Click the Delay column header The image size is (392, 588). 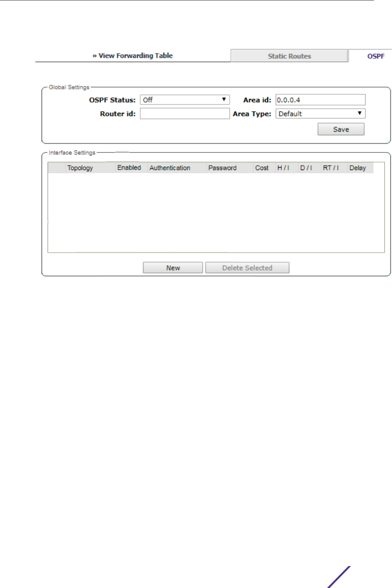(358, 168)
